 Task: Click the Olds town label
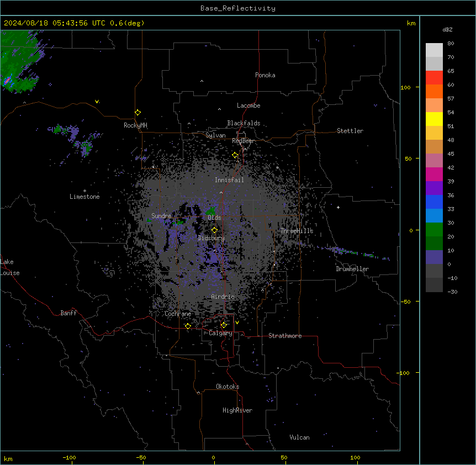point(214,218)
